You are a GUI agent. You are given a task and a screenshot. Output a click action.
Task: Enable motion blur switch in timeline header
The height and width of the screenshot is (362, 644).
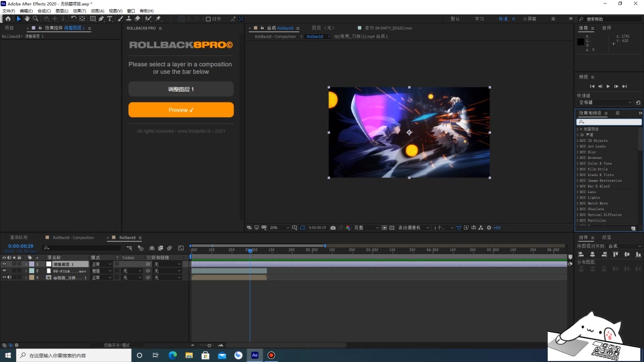point(169,248)
